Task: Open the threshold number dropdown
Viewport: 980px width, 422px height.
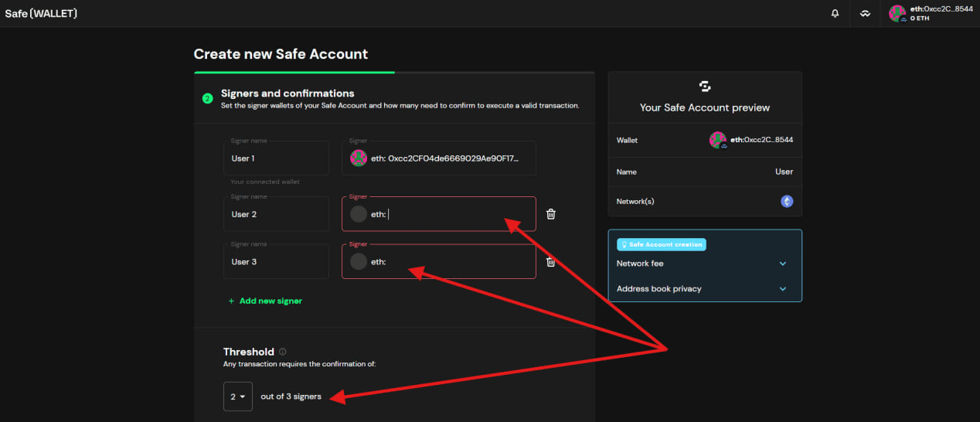Action: [237, 396]
